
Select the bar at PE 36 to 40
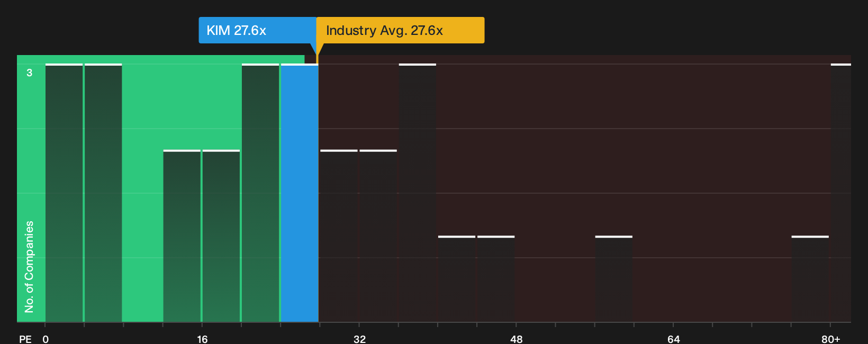[418, 193]
